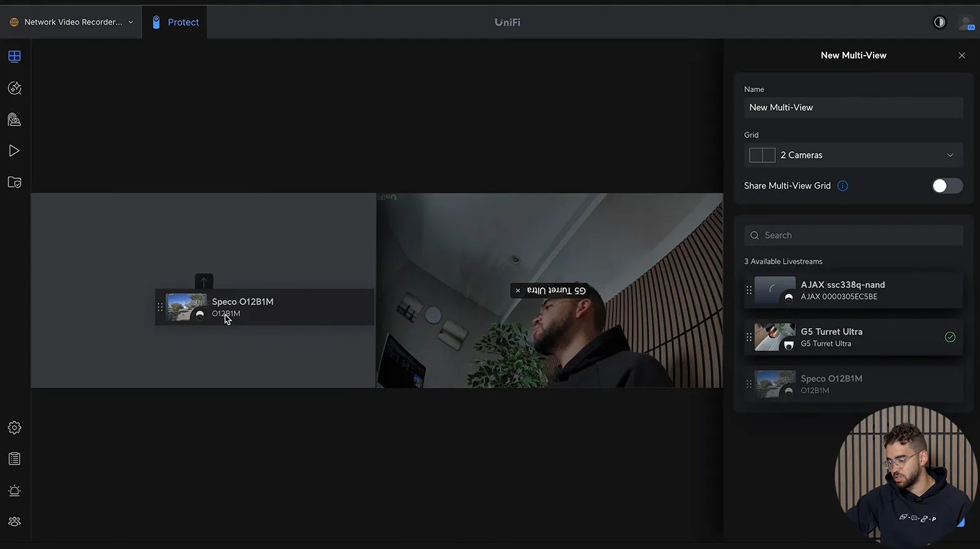
Task: Click the livestream Search field
Action: (x=853, y=235)
